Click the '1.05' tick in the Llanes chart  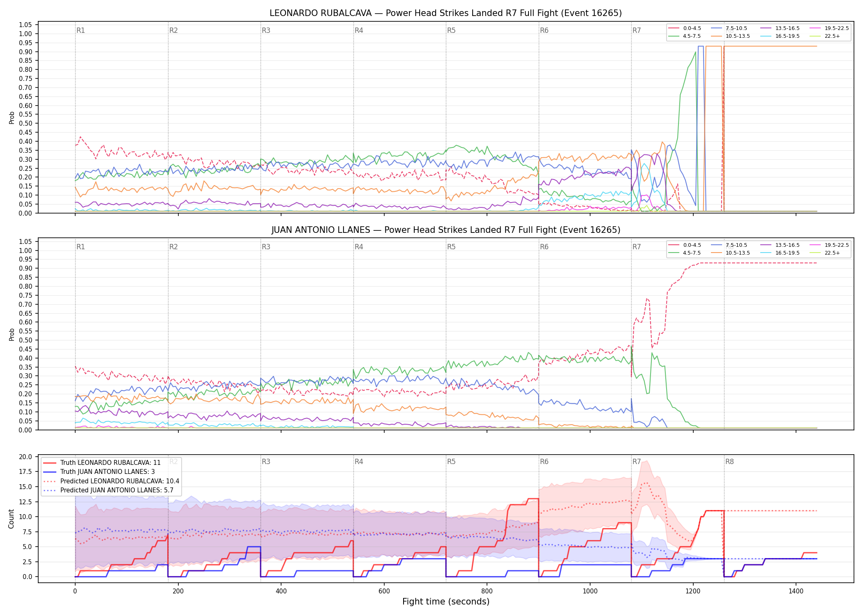(25, 241)
